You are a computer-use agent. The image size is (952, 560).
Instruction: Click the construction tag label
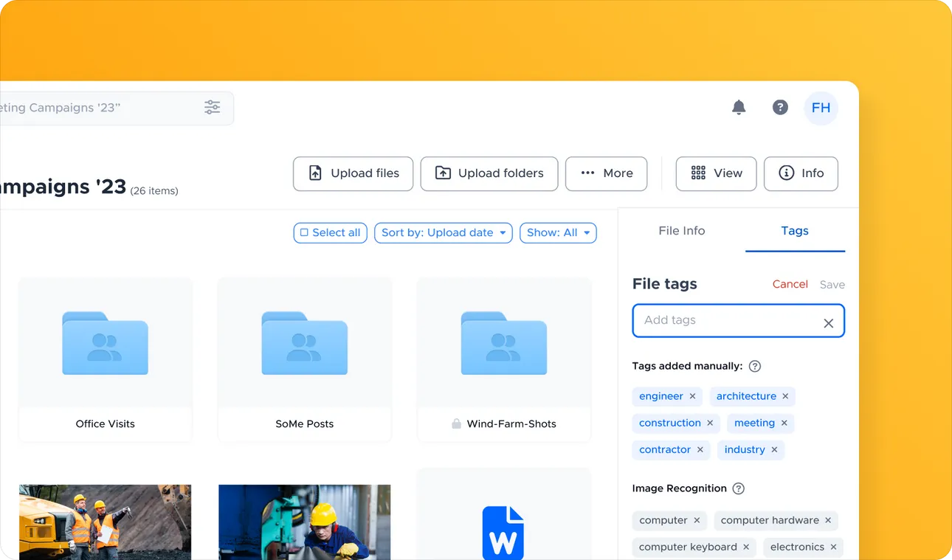click(670, 423)
